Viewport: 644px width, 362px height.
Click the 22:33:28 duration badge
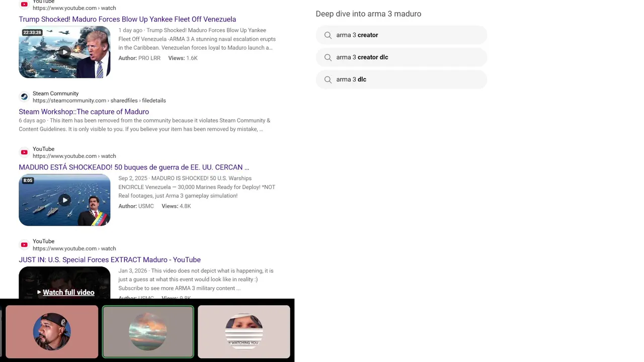[32, 33]
